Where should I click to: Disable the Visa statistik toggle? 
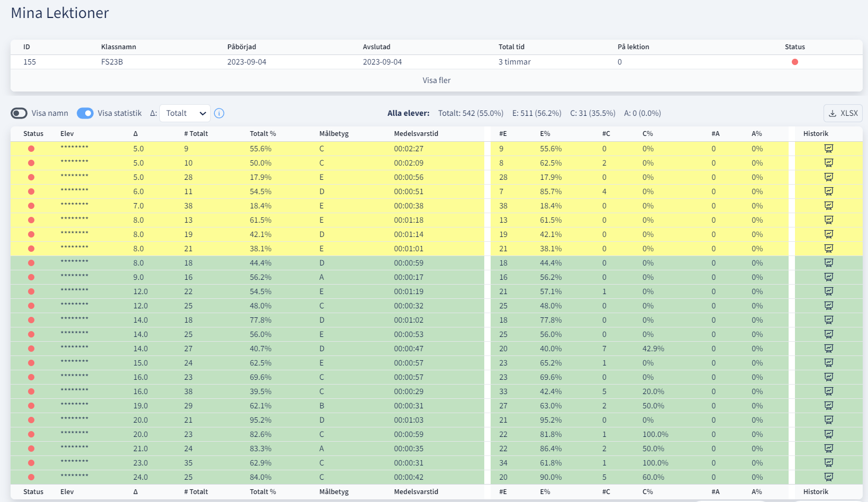pos(85,113)
